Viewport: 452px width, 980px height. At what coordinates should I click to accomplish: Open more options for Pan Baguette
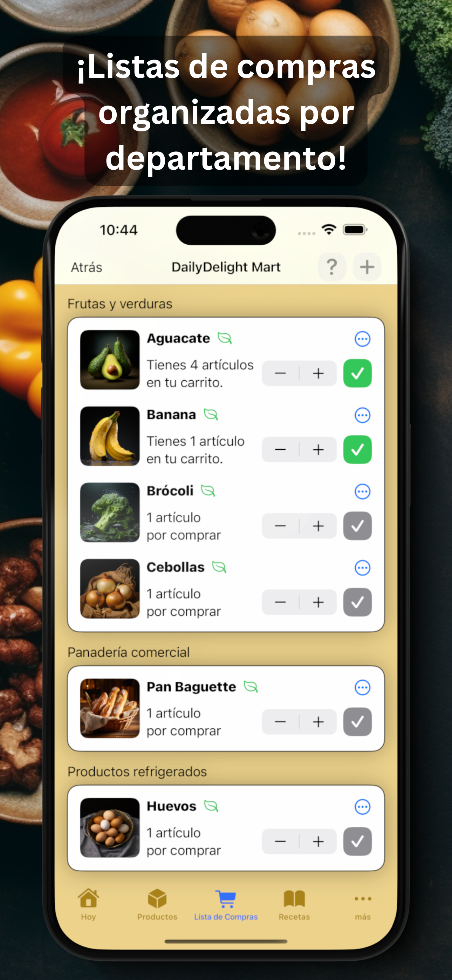[362, 687]
